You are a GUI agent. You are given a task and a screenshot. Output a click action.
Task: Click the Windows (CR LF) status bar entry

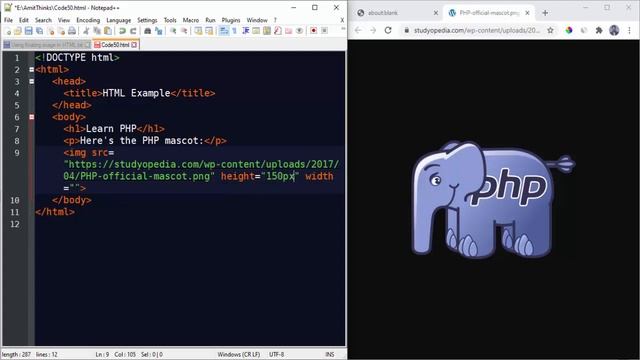click(238, 354)
